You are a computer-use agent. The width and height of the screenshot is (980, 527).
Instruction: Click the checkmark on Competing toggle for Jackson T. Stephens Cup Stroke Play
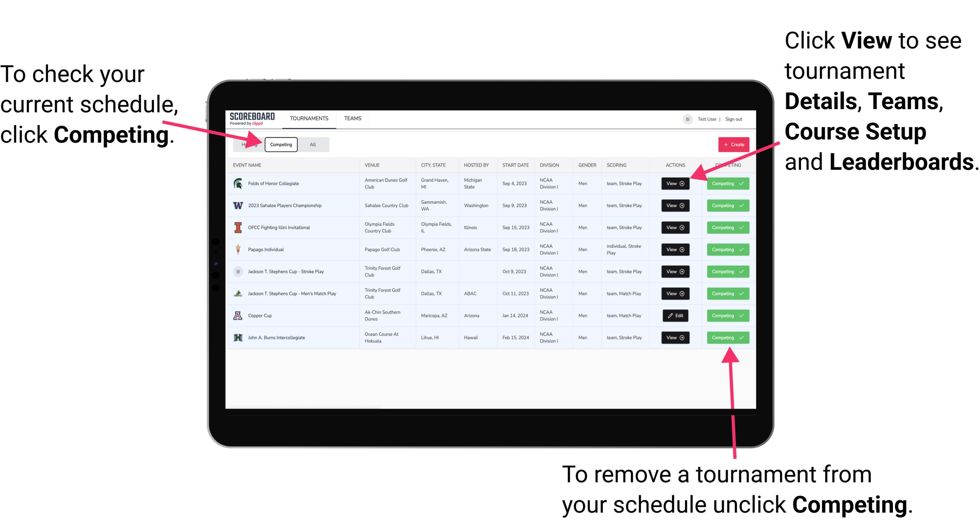(741, 271)
